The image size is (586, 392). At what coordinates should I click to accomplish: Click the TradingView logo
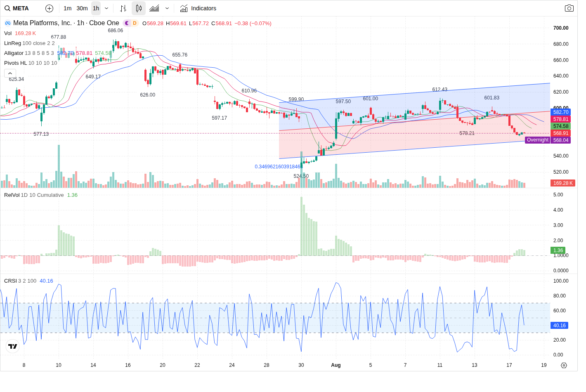click(13, 346)
